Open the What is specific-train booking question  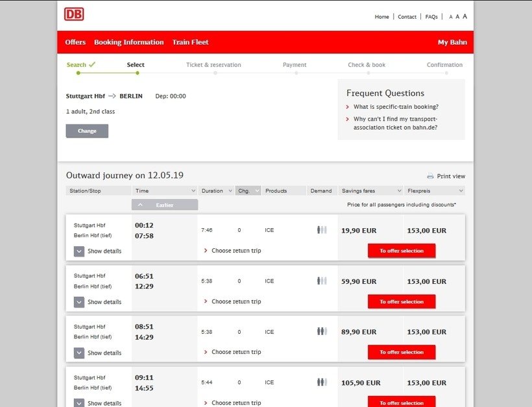396,107
